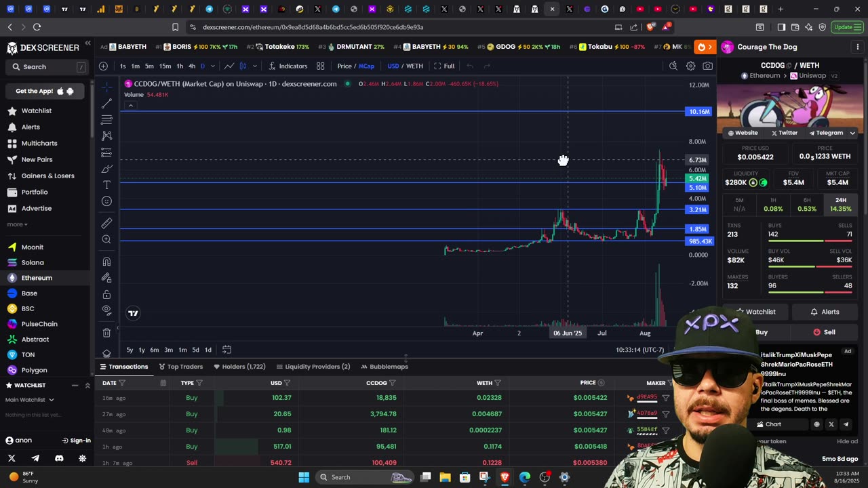Add symbol with plus compare icon
The image size is (868, 488).
click(x=103, y=66)
